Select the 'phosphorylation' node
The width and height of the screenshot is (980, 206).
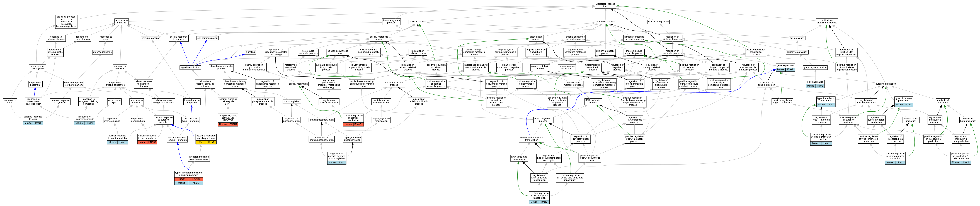pos(292,101)
